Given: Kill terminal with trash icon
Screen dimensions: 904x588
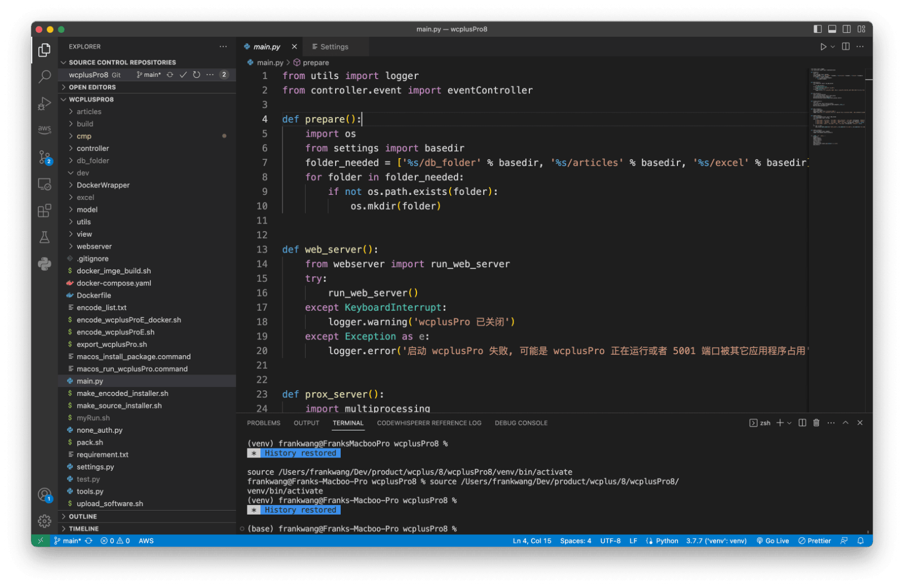Looking at the screenshot, I should coord(816,423).
